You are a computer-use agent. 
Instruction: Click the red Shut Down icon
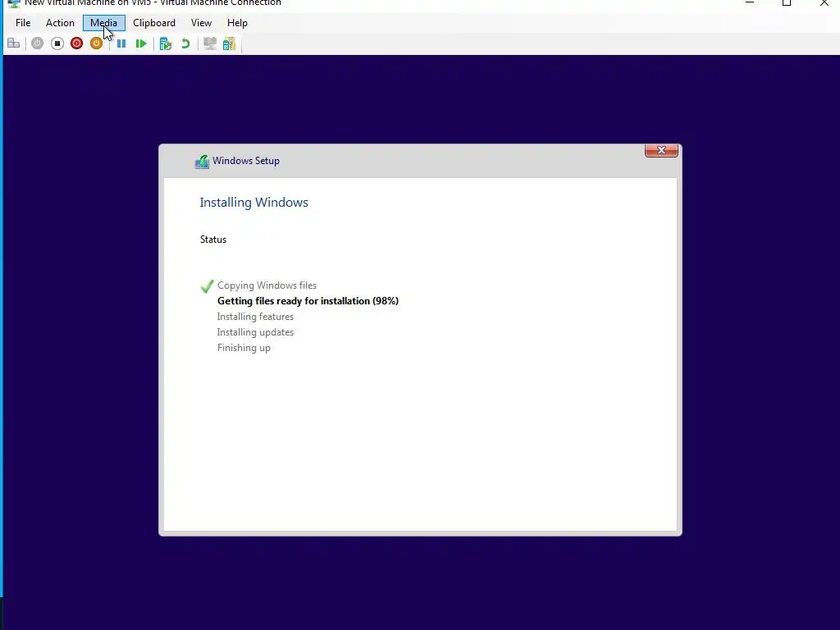76,43
